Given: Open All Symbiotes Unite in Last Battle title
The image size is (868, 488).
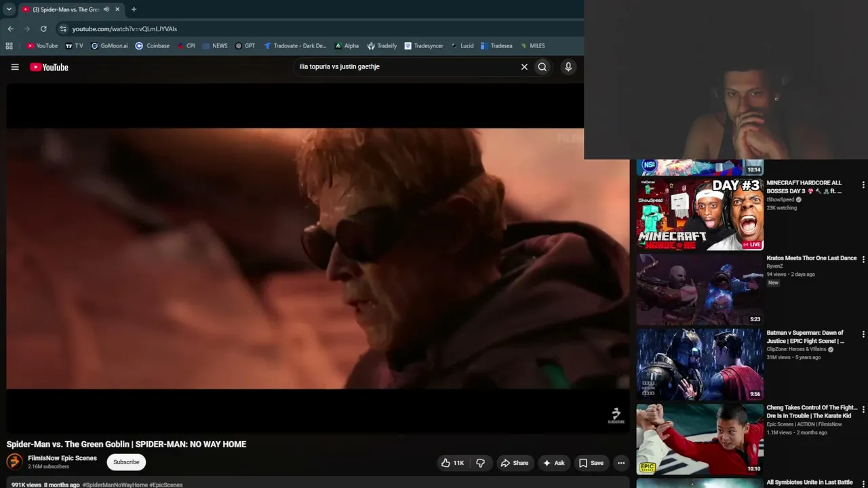Looking at the screenshot, I should [810, 483].
